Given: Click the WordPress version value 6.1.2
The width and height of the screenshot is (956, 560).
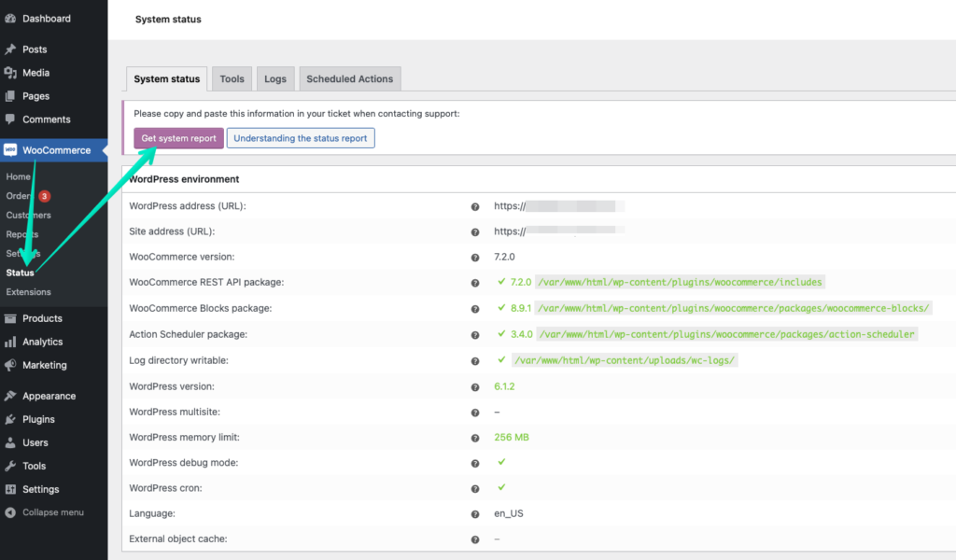Looking at the screenshot, I should pos(504,386).
